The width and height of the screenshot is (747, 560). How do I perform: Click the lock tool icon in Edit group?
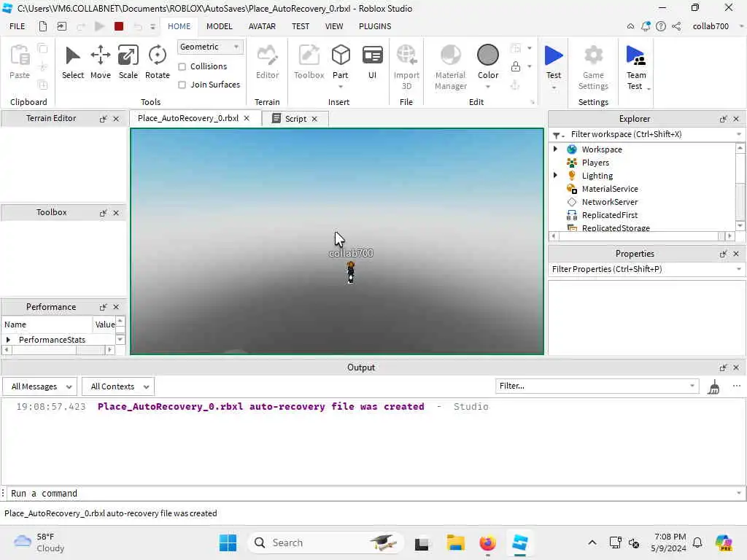(516, 66)
